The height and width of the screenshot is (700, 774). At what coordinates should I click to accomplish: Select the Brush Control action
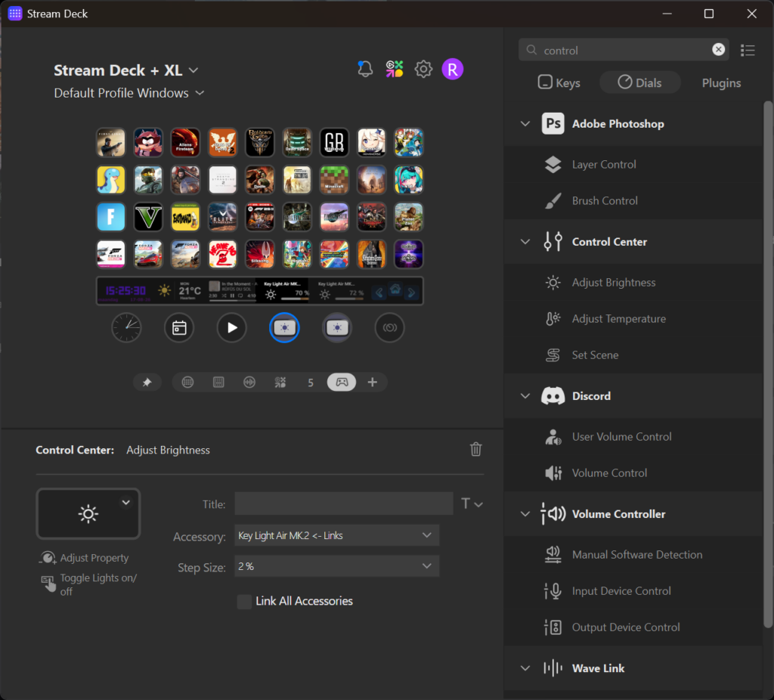[x=633, y=200]
